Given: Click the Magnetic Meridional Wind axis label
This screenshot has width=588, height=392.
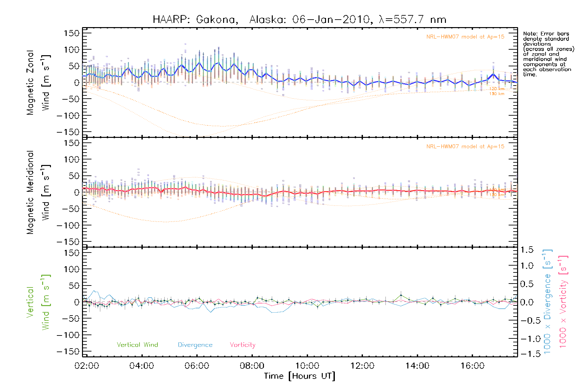Looking at the screenshot, I should tap(38, 192).
